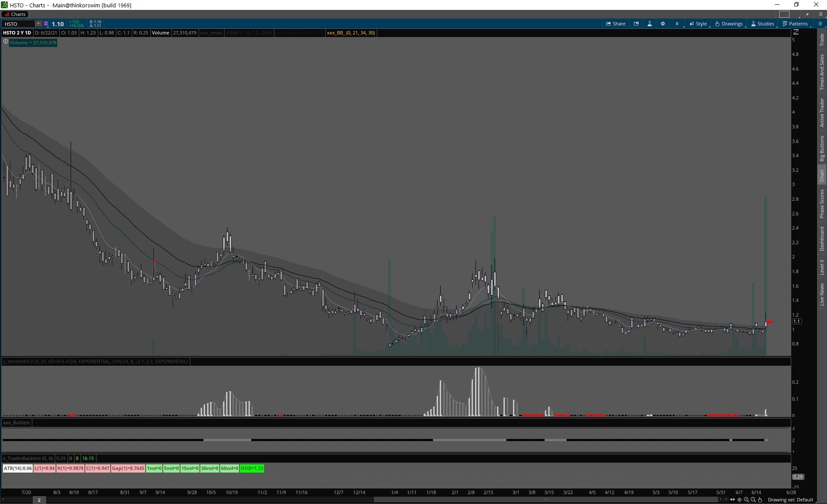
Task: Click the flask Edit Studies icon
Action: tap(650, 24)
